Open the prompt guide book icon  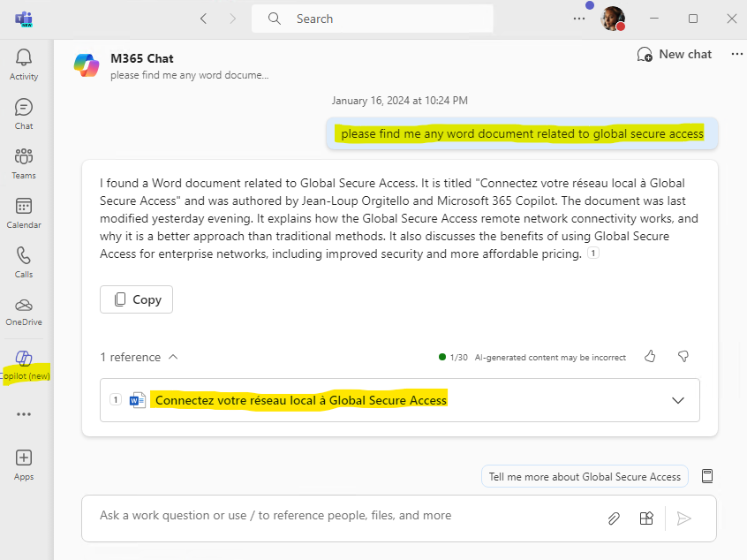(x=707, y=476)
